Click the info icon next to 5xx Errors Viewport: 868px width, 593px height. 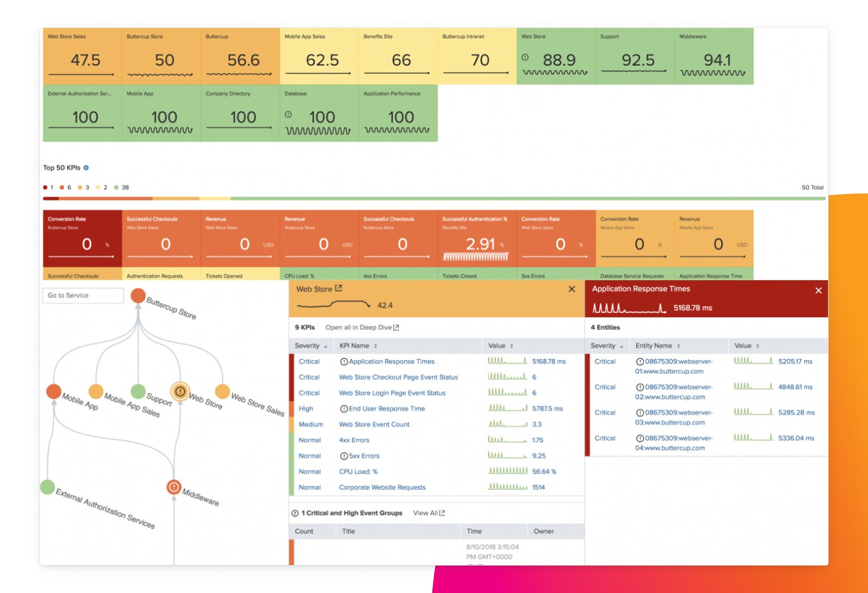coord(343,455)
